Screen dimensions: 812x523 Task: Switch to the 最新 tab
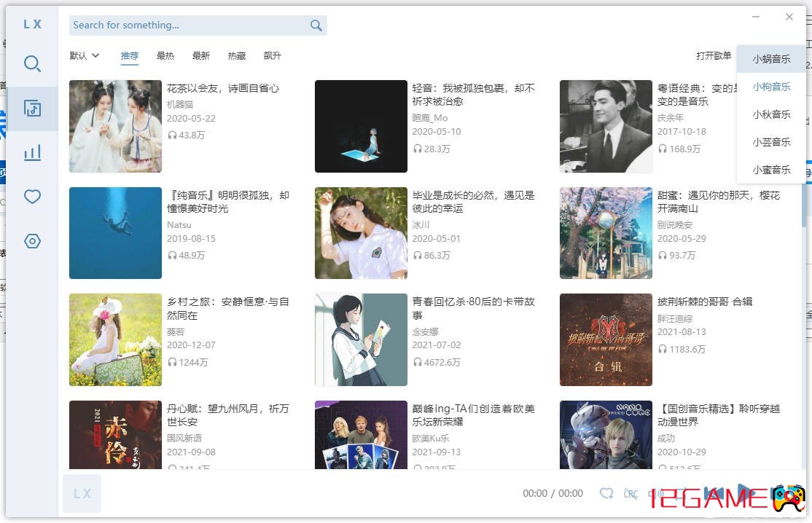coord(200,56)
